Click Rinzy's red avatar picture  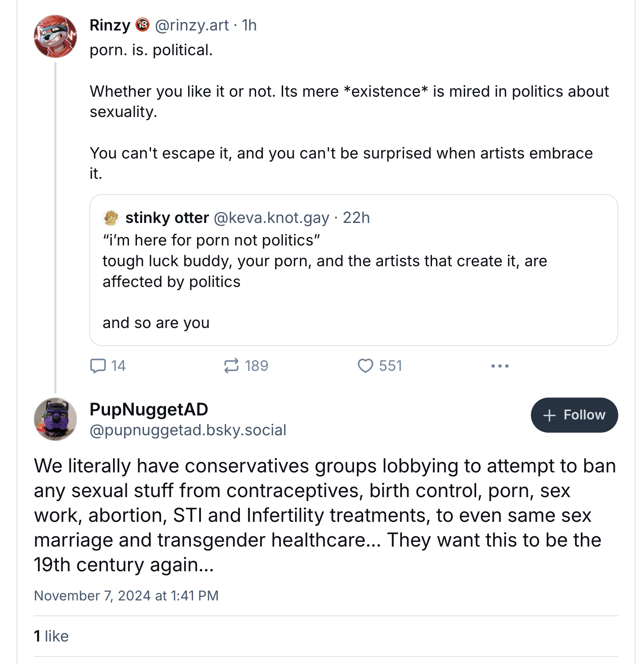(55, 37)
